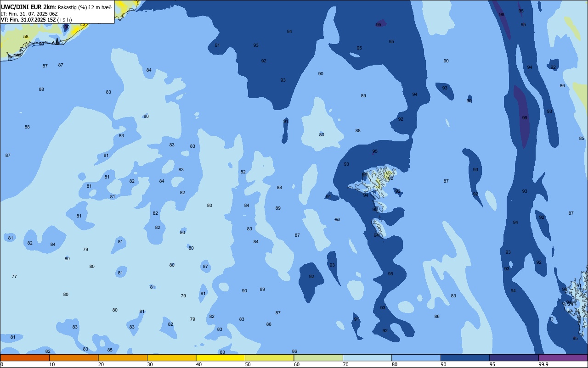This screenshot has width=588, height=368.
Task: Click the 'IT: Fim. 31. 07. 2025 06Z' line
Action: click(x=29, y=14)
